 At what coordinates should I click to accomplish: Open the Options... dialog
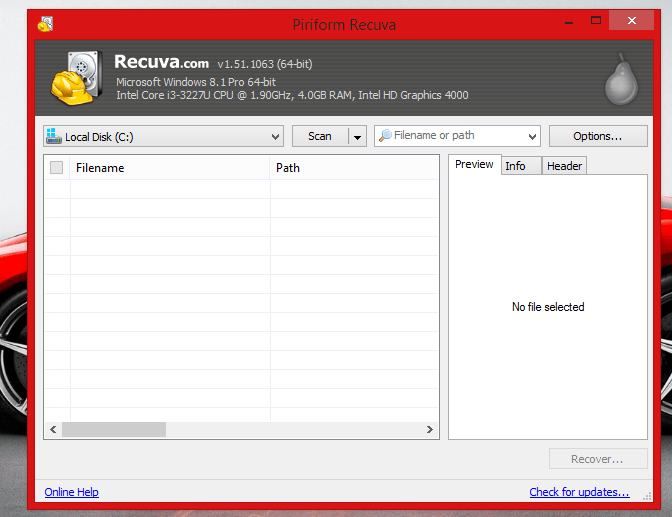pos(598,136)
